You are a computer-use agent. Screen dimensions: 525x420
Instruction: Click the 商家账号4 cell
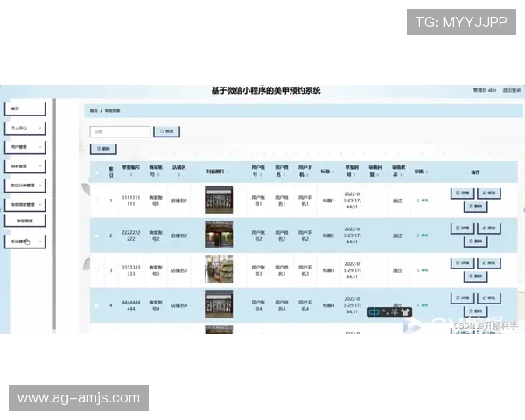tap(156, 305)
